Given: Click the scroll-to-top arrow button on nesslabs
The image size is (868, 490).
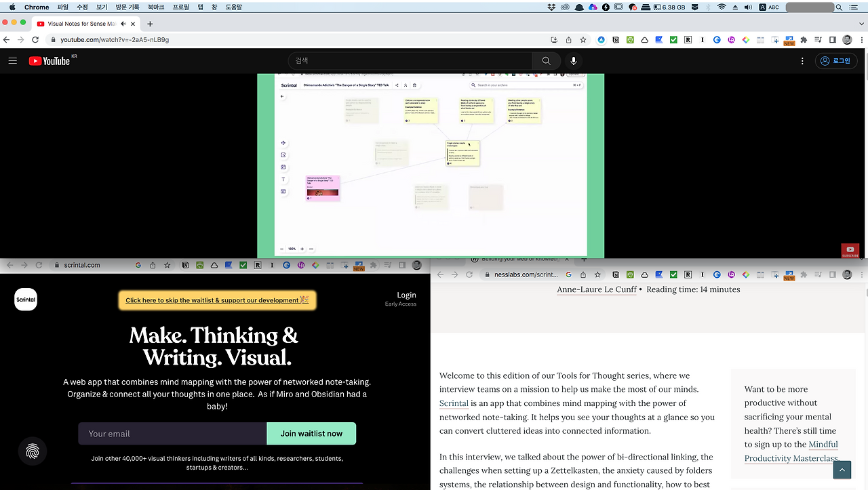Looking at the screenshot, I should coord(842,470).
